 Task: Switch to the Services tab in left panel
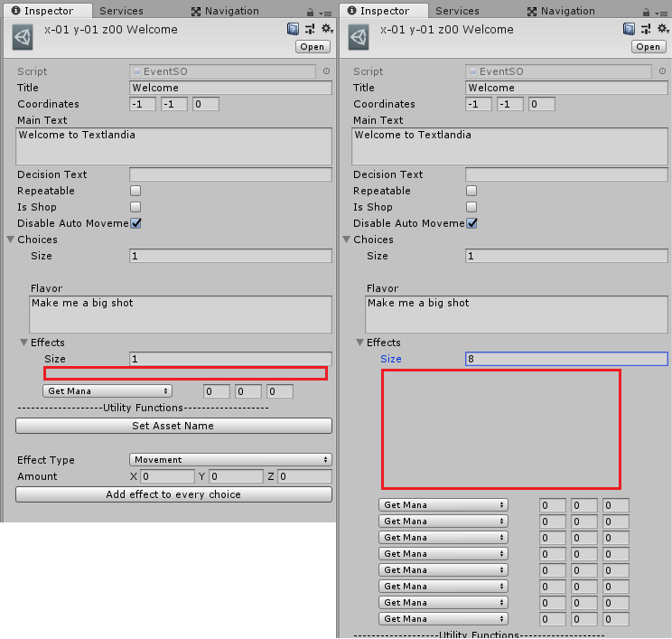pyautogui.click(x=121, y=11)
